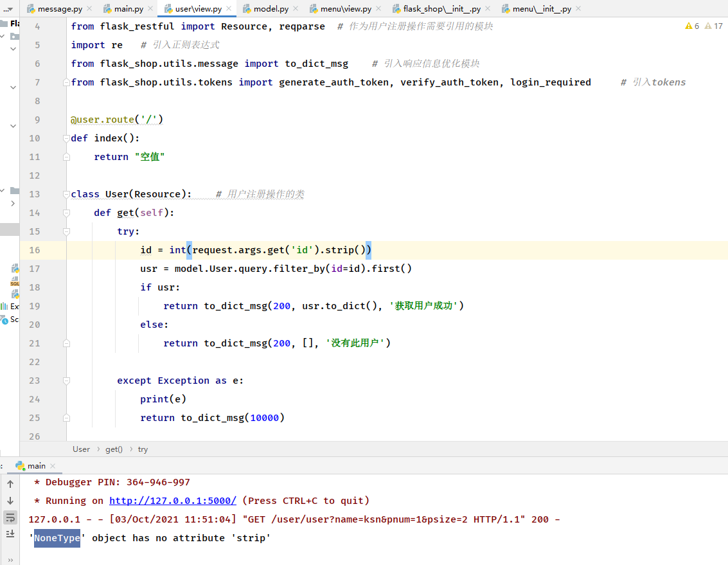
Task: Click line number 16 in the gutter
Action: 35,250
